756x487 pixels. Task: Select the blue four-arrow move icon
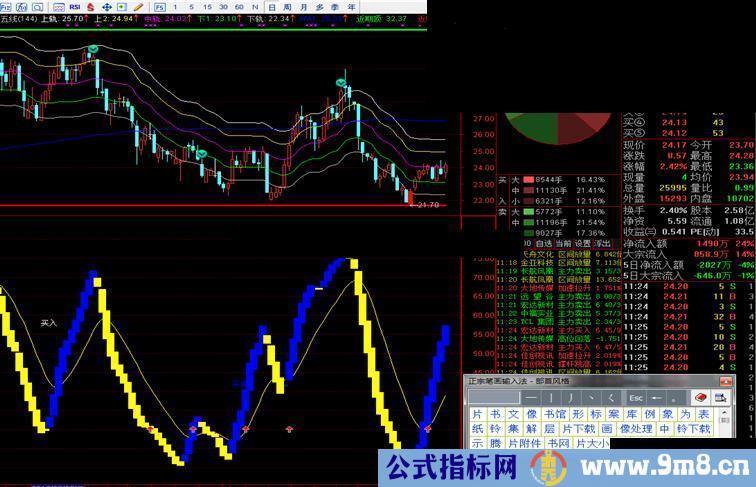(107, 6)
